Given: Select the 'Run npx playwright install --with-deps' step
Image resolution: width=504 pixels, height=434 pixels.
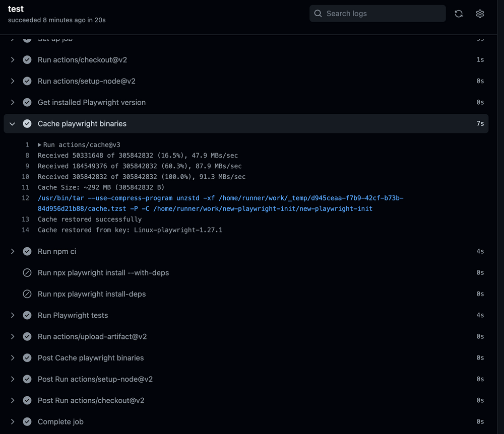Looking at the screenshot, I should (x=246, y=272).
